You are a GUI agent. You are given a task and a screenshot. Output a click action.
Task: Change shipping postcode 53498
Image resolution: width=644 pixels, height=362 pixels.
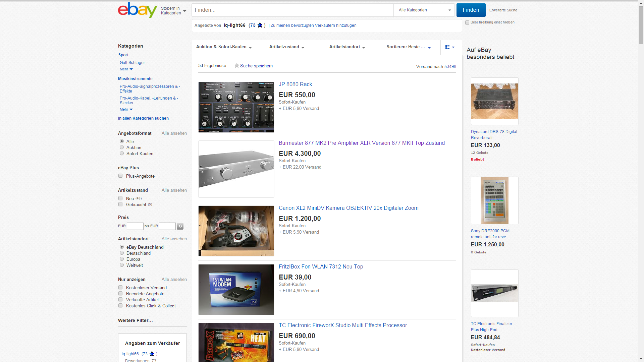tap(450, 66)
